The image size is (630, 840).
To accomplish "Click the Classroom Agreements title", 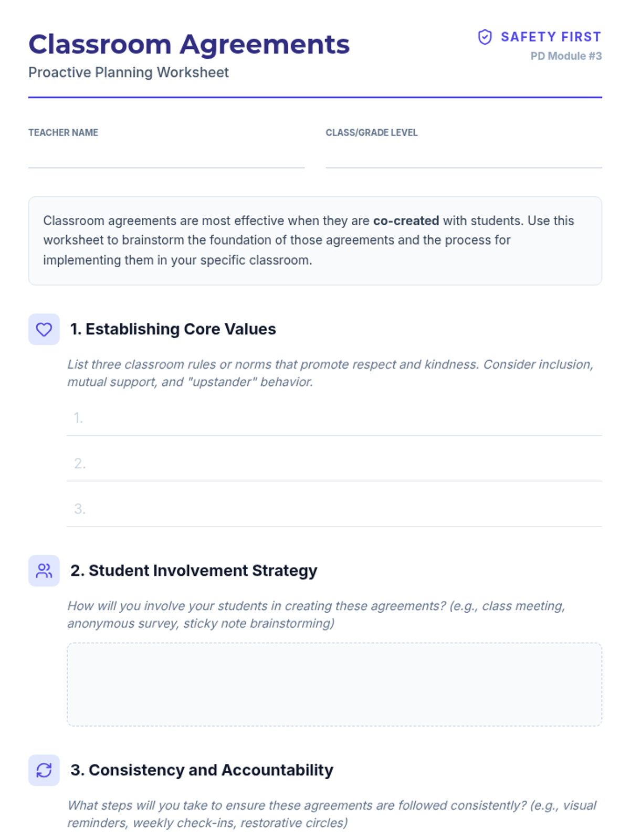I will point(189,44).
